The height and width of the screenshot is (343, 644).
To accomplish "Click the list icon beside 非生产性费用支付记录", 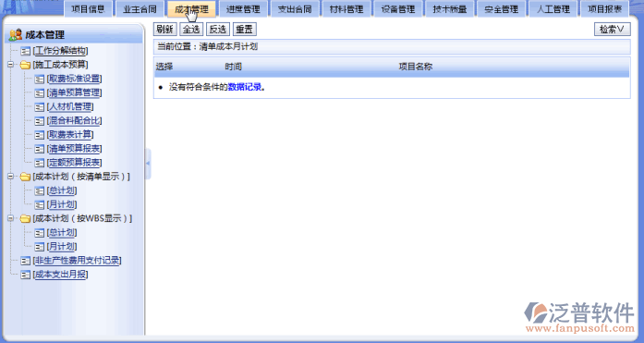I will pos(26,261).
